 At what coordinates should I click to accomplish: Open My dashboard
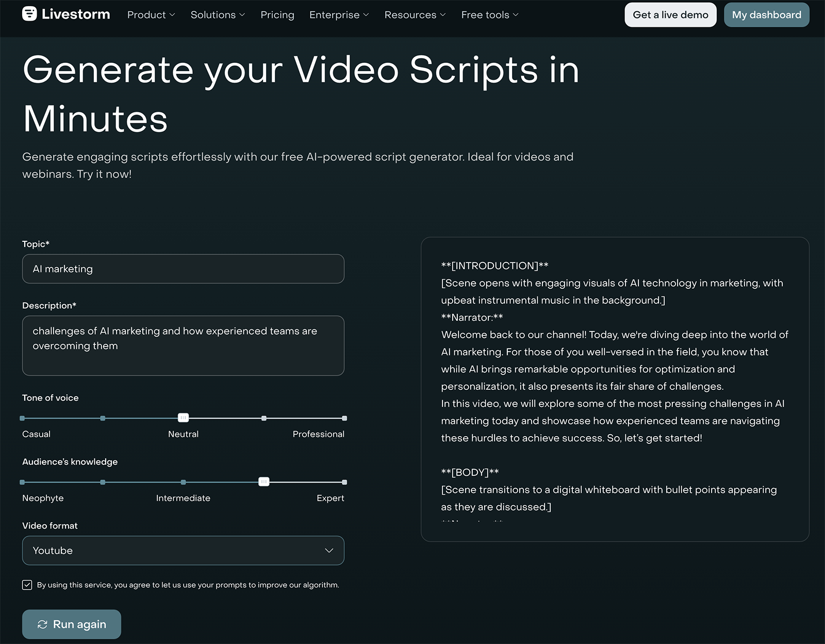767,15
